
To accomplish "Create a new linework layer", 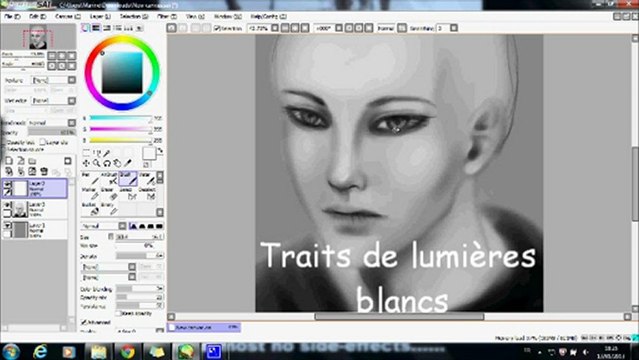I will coord(20,161).
